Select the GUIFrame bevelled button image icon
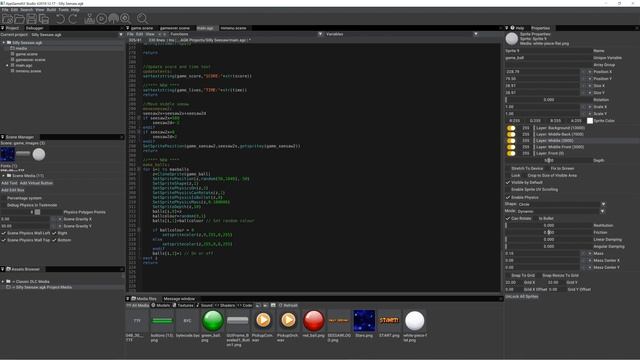This screenshot has width=640, height=360. pos(238,320)
